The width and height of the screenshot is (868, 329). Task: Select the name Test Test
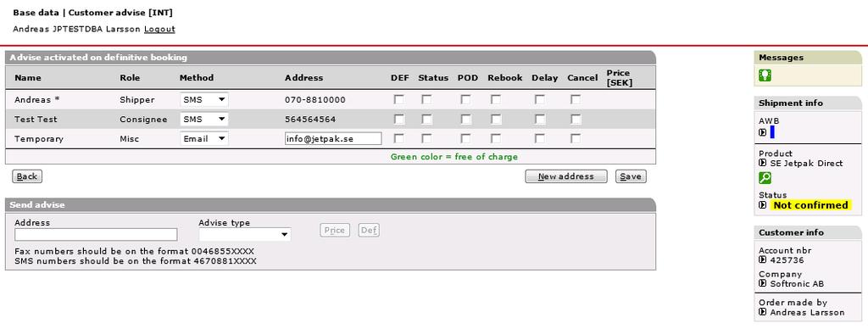point(36,120)
